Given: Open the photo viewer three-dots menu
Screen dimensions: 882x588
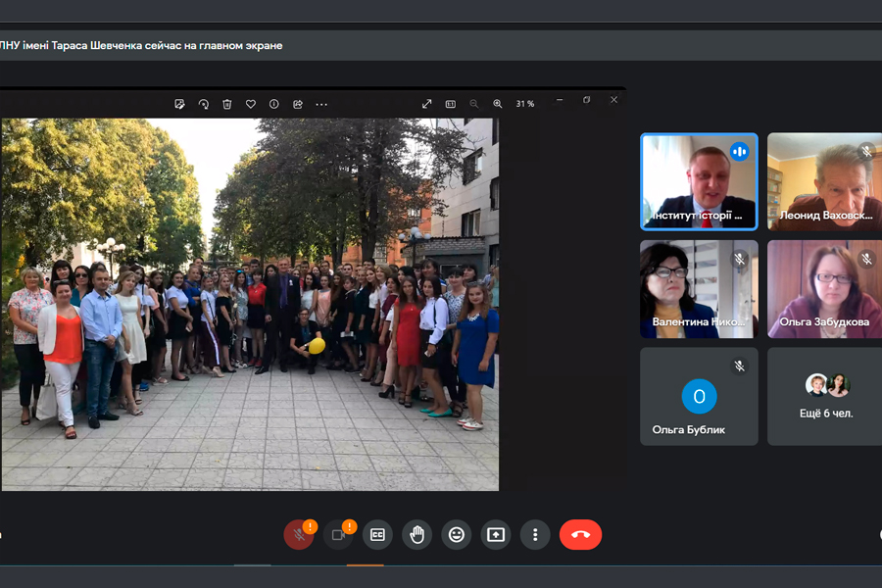Looking at the screenshot, I should pyautogui.click(x=321, y=104).
